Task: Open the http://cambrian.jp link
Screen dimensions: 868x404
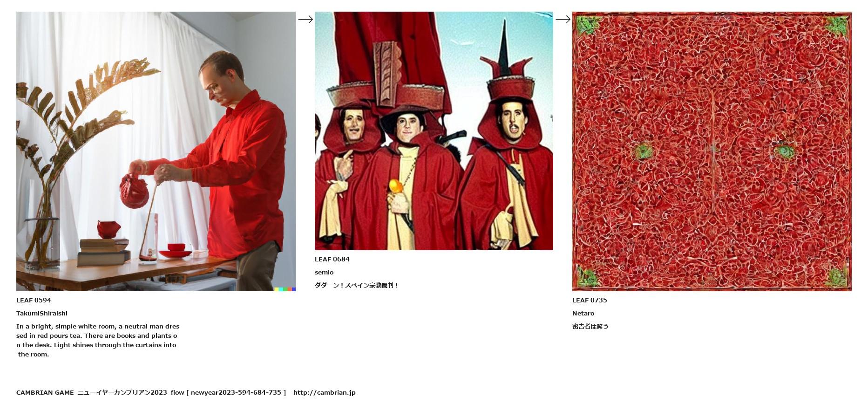Action: (x=325, y=392)
